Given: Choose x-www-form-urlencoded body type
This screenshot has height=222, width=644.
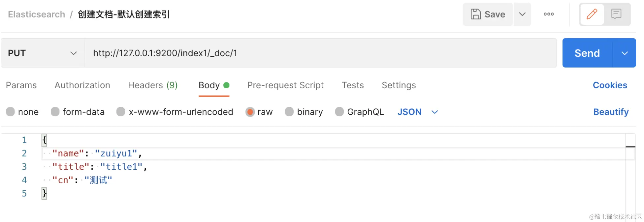Looking at the screenshot, I should pos(121,112).
